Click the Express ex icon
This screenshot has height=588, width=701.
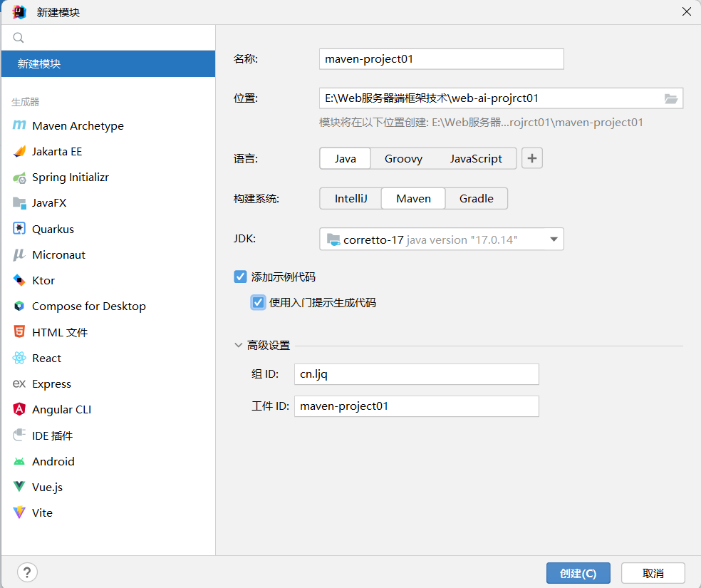coord(19,383)
